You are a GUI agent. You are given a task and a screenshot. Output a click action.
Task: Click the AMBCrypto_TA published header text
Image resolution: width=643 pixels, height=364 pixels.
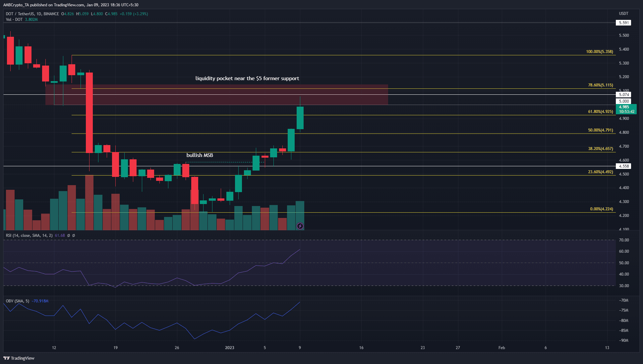(x=71, y=5)
